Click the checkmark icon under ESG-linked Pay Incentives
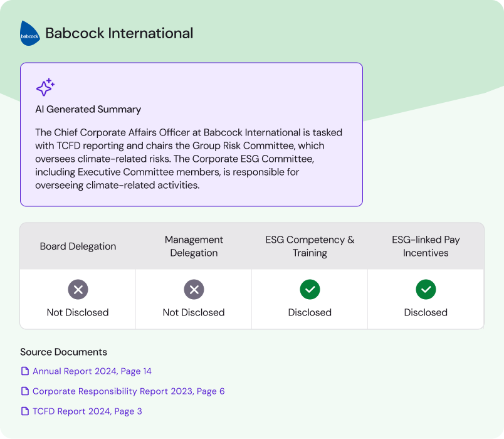 click(x=426, y=290)
